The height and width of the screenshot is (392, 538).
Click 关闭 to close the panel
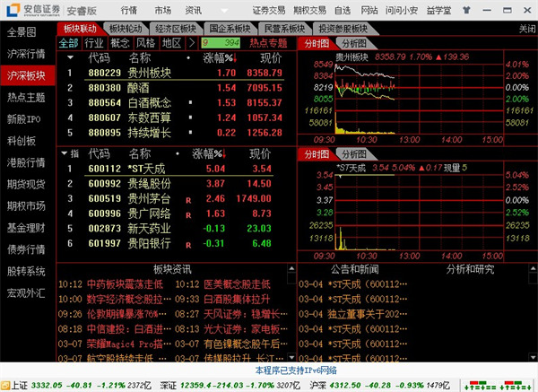527,29
